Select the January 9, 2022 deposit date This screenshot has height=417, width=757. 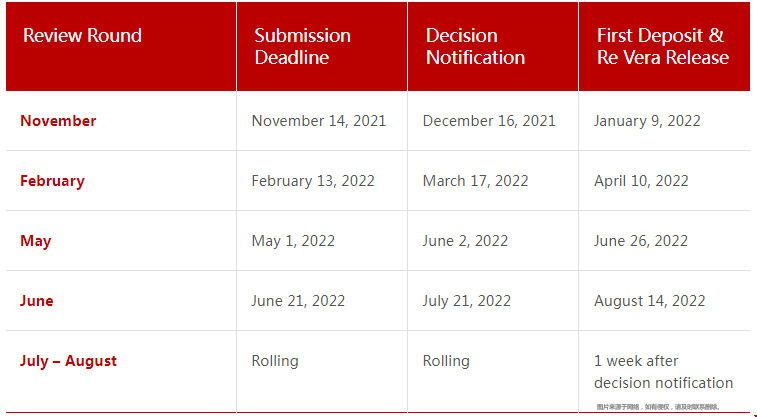[647, 121]
